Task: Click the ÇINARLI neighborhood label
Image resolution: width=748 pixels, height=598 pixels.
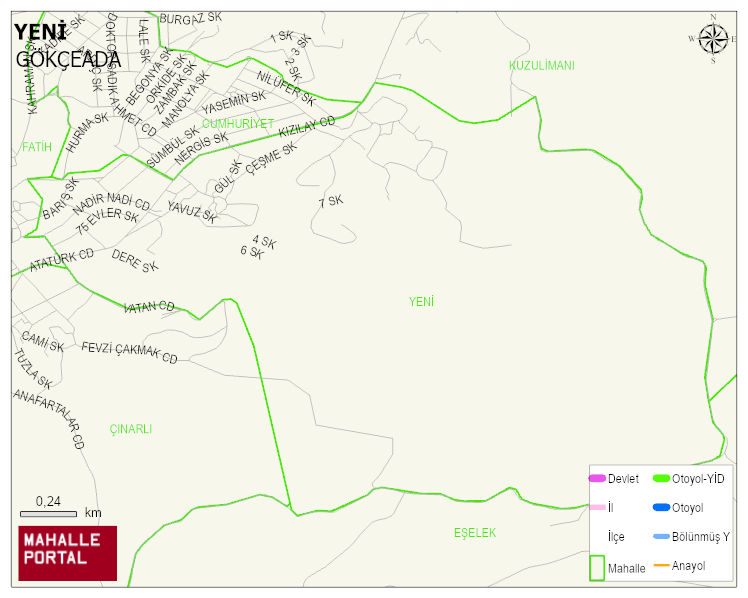Action: (x=131, y=429)
